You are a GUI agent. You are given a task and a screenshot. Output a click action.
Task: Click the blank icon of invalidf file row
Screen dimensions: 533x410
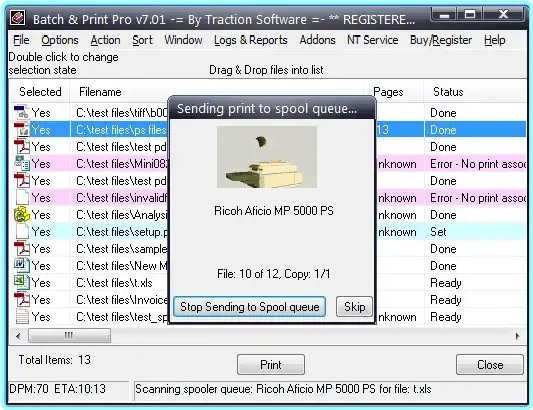pos(22,198)
